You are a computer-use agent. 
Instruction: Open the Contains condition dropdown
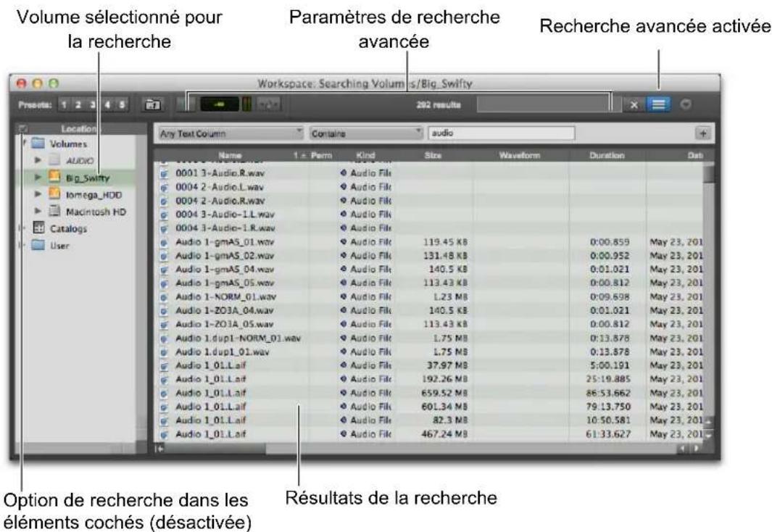(366, 133)
